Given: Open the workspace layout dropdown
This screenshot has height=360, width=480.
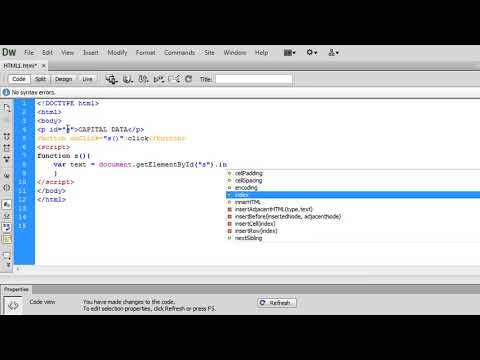Looking at the screenshot, I should tap(289, 53).
